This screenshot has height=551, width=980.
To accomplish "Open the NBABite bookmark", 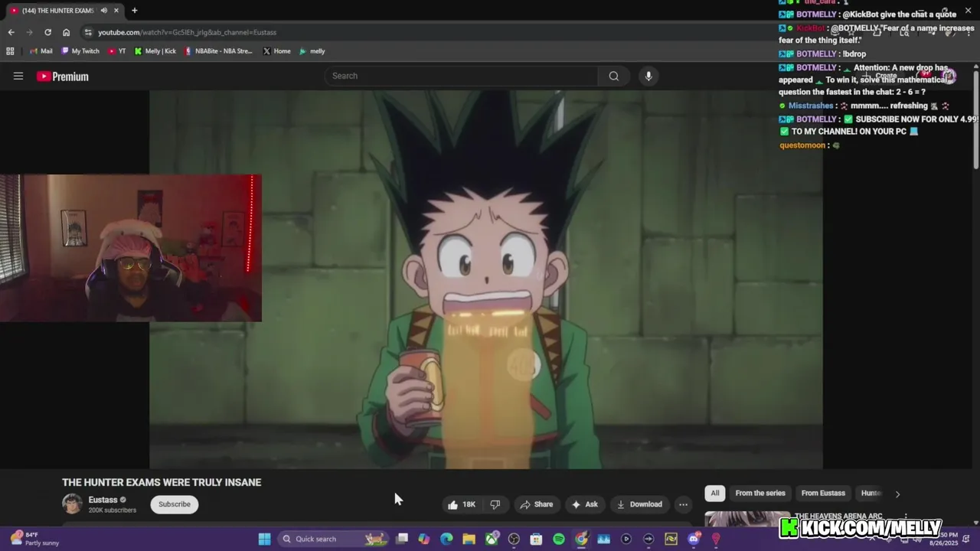I will pyautogui.click(x=218, y=51).
